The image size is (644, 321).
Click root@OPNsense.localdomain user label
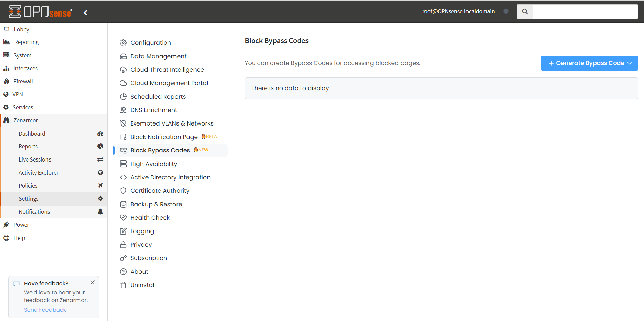[x=458, y=11]
